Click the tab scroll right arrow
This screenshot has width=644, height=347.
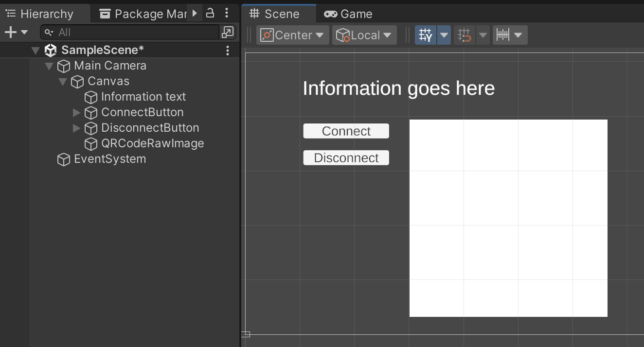pos(195,13)
